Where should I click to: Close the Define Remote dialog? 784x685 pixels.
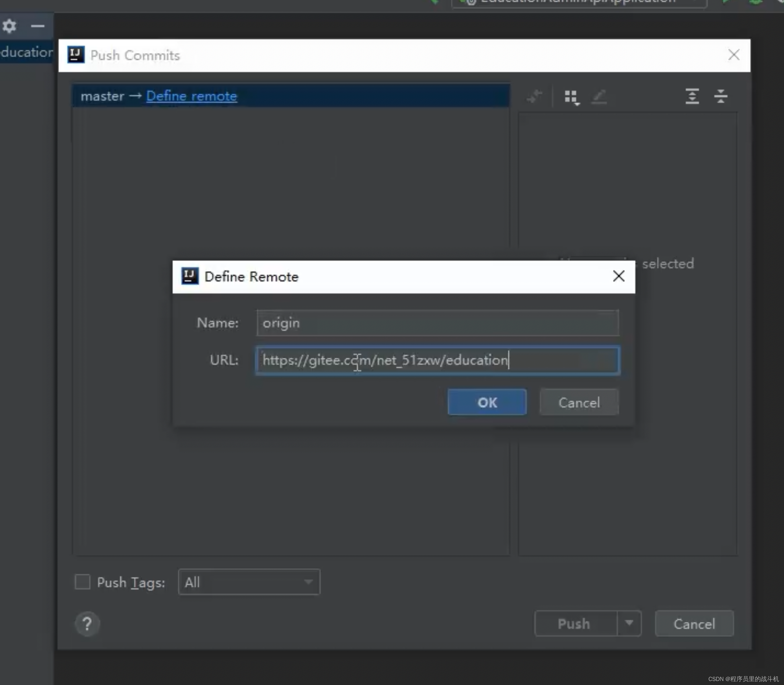click(618, 276)
